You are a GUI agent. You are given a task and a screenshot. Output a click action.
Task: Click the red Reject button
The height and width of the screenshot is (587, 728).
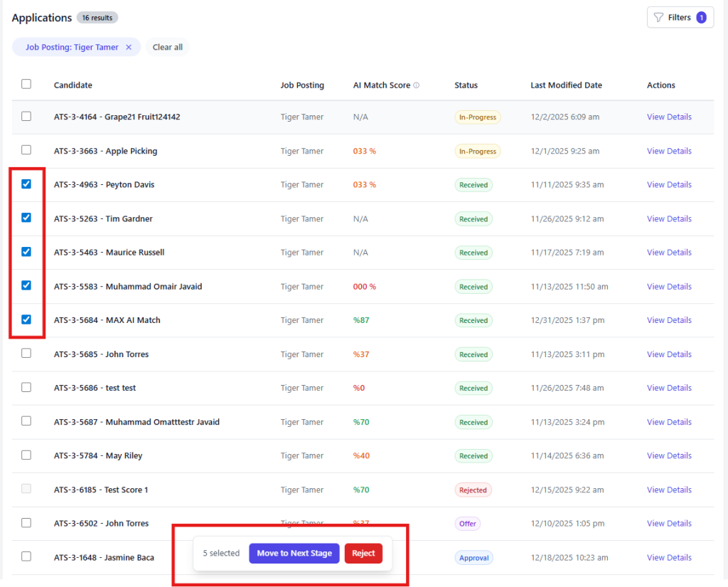363,553
